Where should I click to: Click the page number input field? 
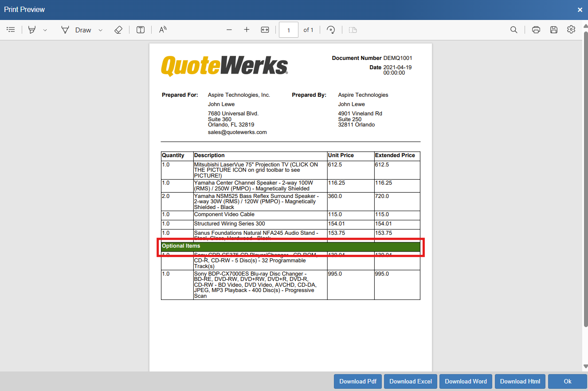tap(288, 30)
